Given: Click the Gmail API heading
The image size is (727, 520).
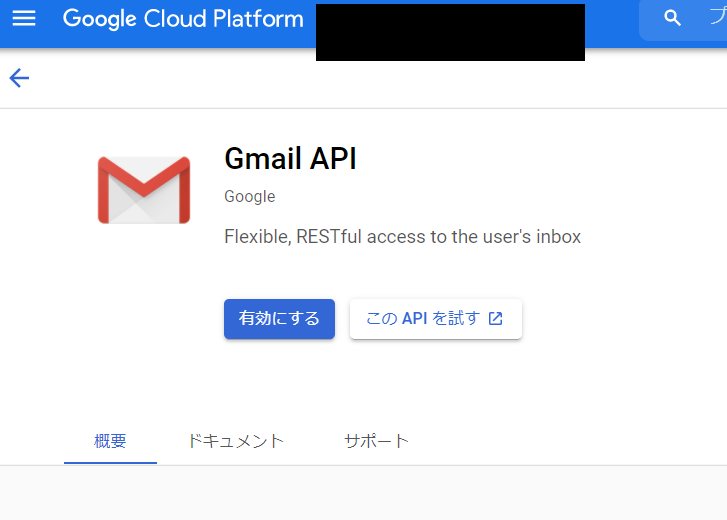Looking at the screenshot, I should [x=290, y=158].
